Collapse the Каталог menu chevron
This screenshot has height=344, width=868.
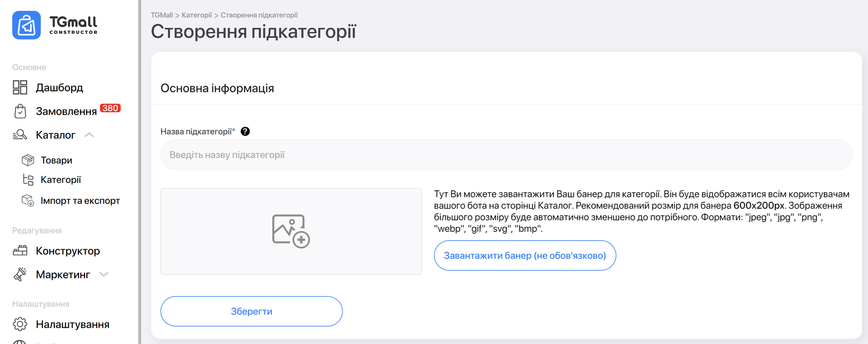coord(89,135)
